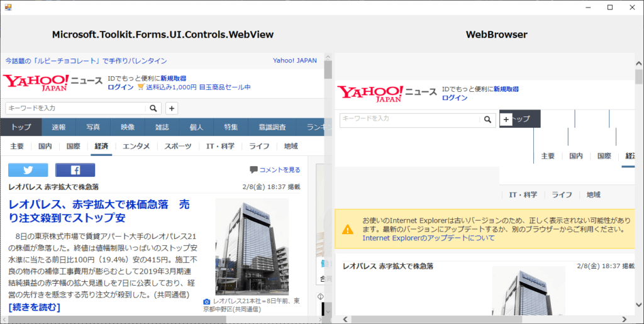644x324 pixels.
Task: Open トップ tab in WebView navigation
Action: (x=21, y=127)
